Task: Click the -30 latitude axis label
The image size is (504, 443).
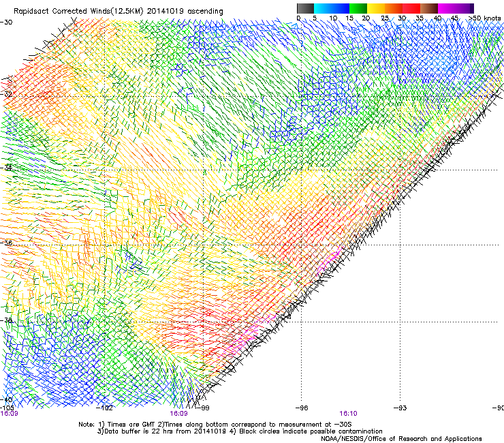Action: coord(6,22)
